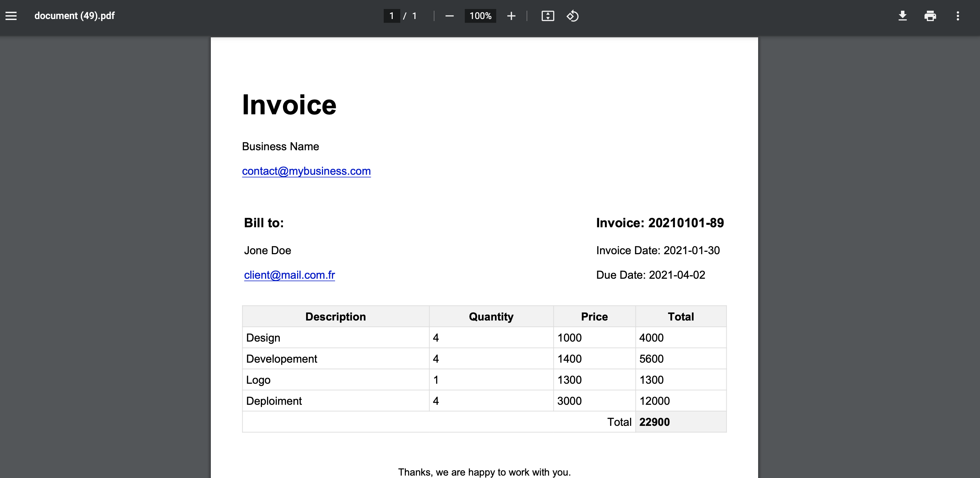Click Invoice Date: 2021-01-30
The image size is (980, 478).
point(658,250)
